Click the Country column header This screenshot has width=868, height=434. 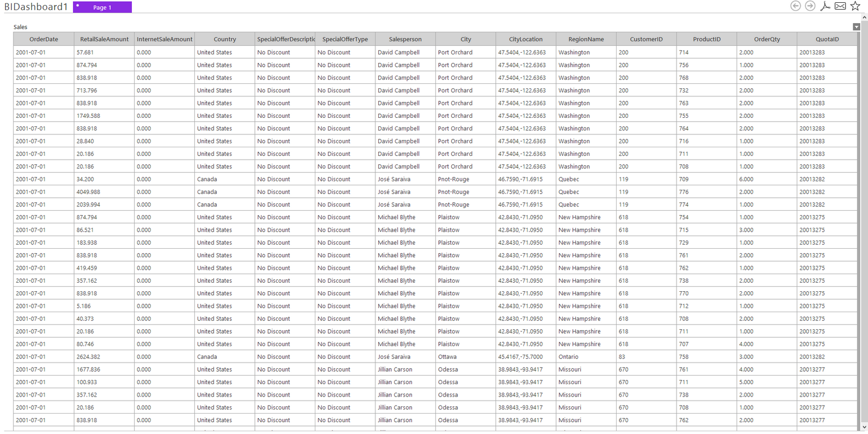click(x=225, y=39)
